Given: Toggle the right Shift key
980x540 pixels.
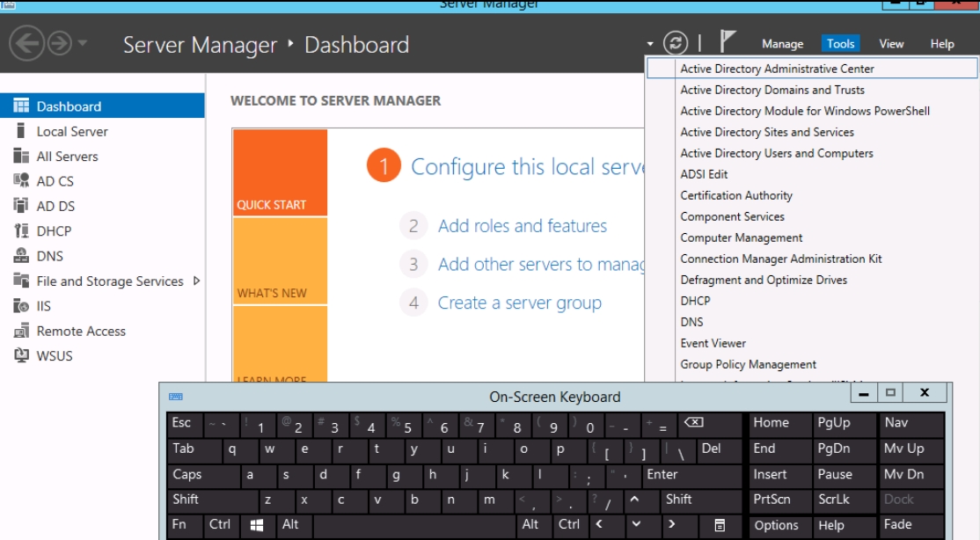Looking at the screenshot, I should (701, 500).
